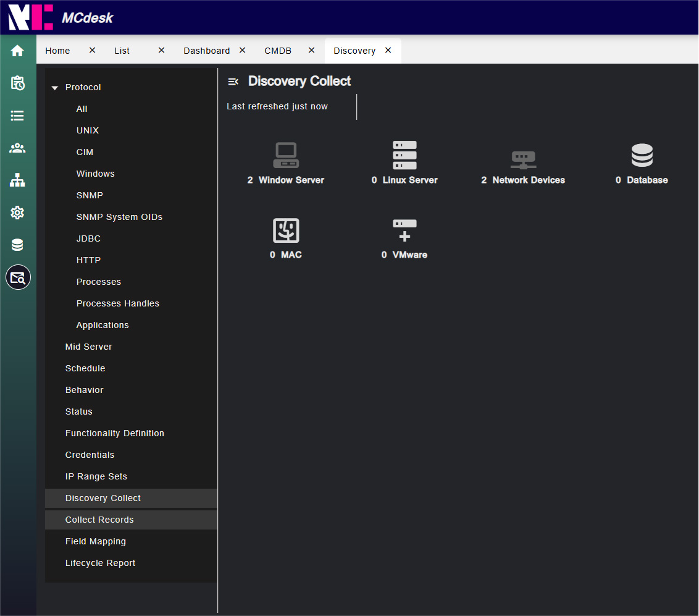
Task: Click the Discovery Collect heading
Action: [299, 81]
